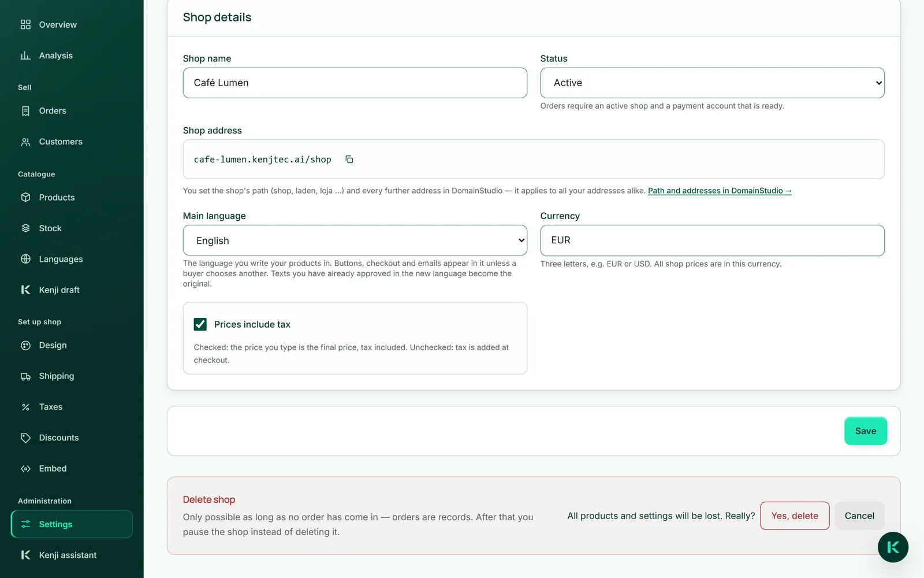Uncheck the Prices include tax checkbox
The image size is (924, 578).
(x=200, y=324)
